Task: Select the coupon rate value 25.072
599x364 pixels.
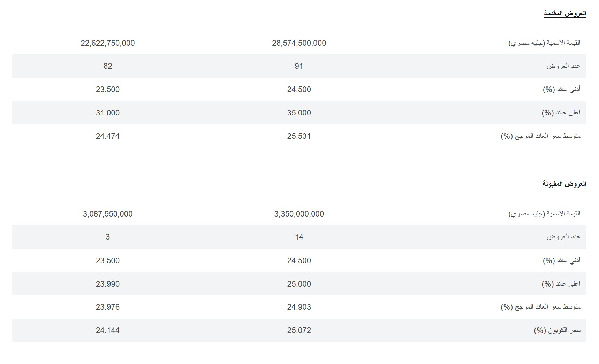Action: tap(299, 331)
